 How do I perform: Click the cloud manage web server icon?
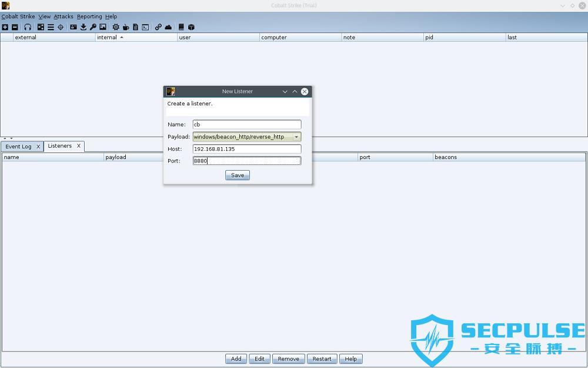(x=168, y=27)
